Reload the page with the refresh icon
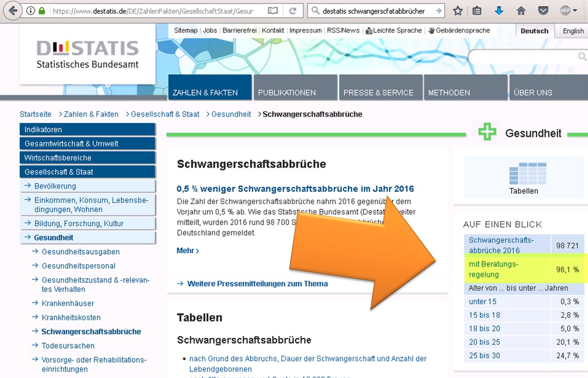 [x=293, y=11]
